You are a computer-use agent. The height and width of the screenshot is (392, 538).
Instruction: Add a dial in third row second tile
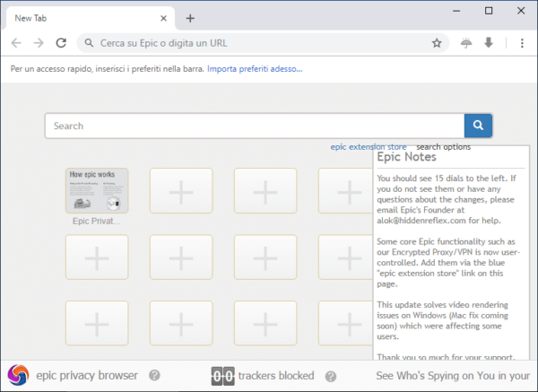point(181,323)
